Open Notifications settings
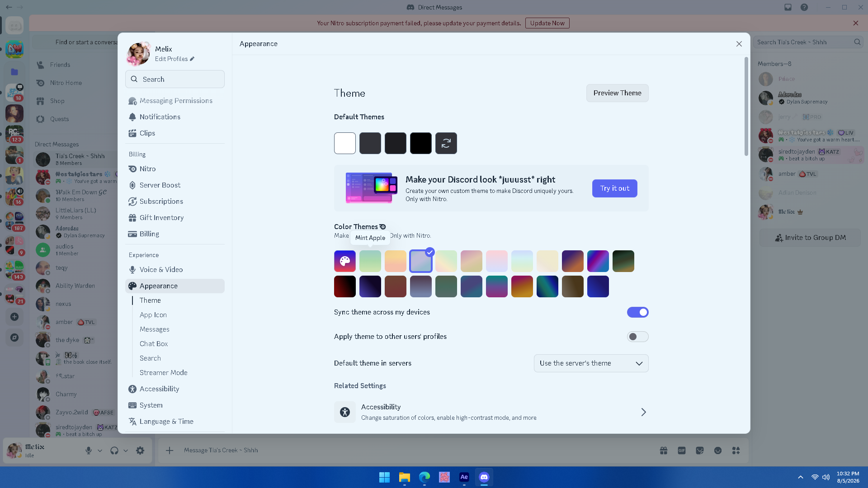The image size is (868, 488). (175, 117)
